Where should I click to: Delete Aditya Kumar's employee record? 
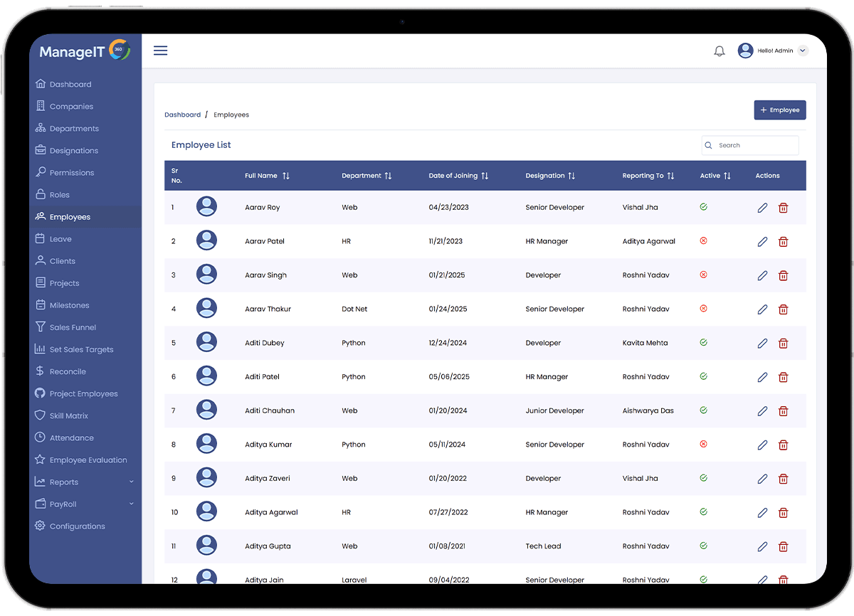pyautogui.click(x=783, y=445)
